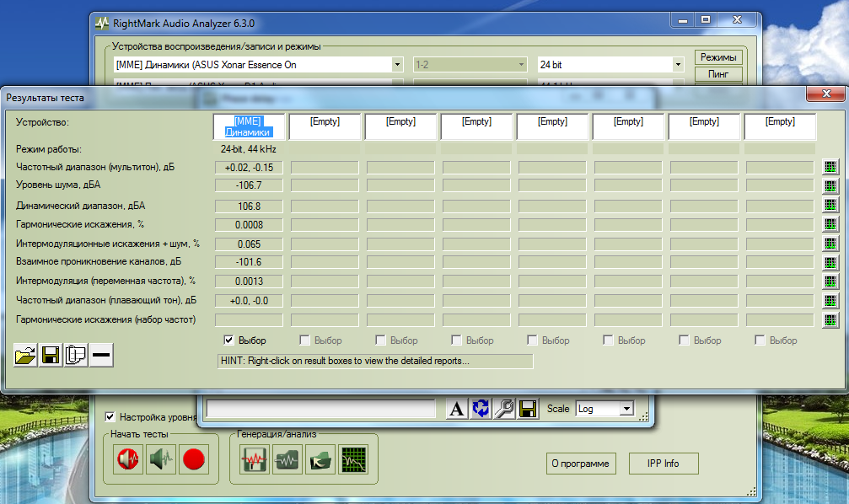Expand the playback device dropdown ASUS Xonar
The width and height of the screenshot is (849, 504).
point(397,64)
